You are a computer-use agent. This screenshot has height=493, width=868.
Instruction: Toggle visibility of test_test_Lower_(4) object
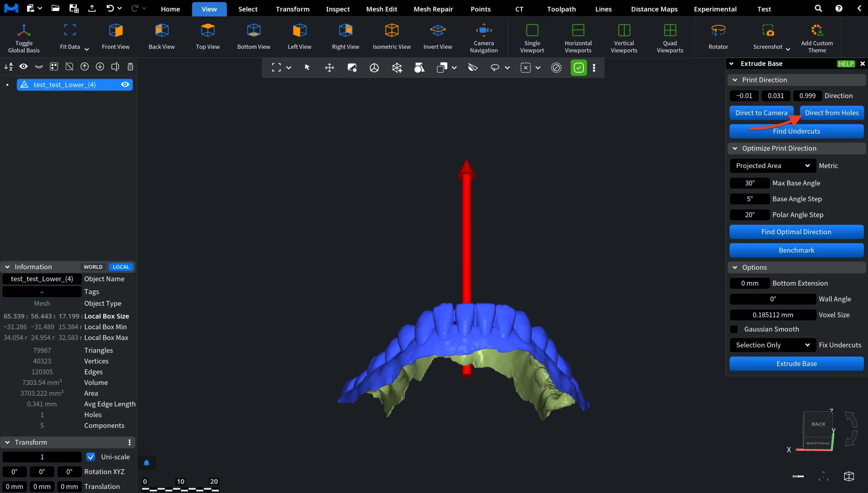[x=125, y=84]
